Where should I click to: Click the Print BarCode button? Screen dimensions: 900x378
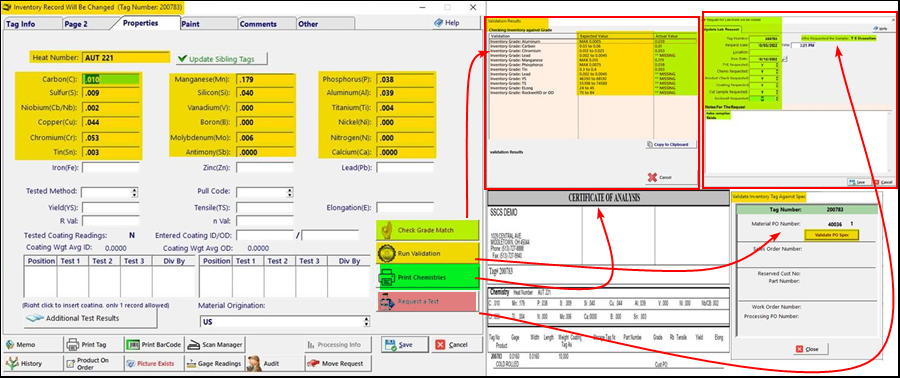tap(154, 345)
